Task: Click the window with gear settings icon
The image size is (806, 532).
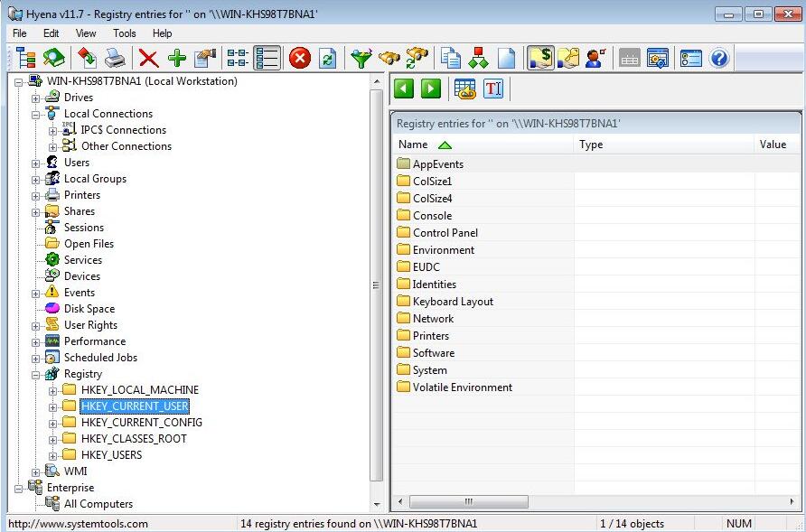Action: [658, 58]
